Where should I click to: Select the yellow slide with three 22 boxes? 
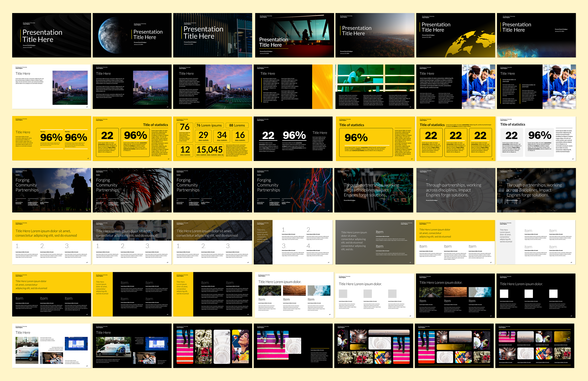456,139
